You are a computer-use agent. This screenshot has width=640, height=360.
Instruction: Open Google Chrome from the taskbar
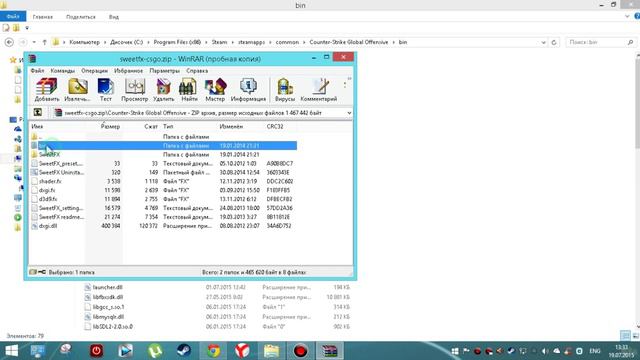click(213, 351)
